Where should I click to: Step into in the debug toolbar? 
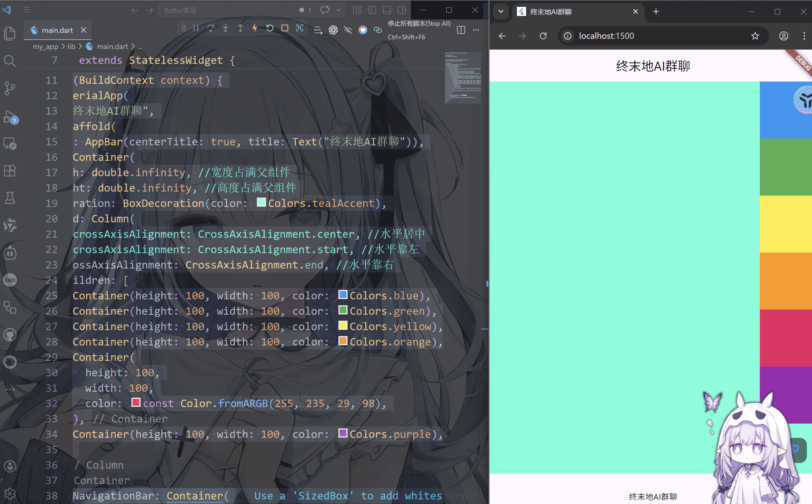226,28
